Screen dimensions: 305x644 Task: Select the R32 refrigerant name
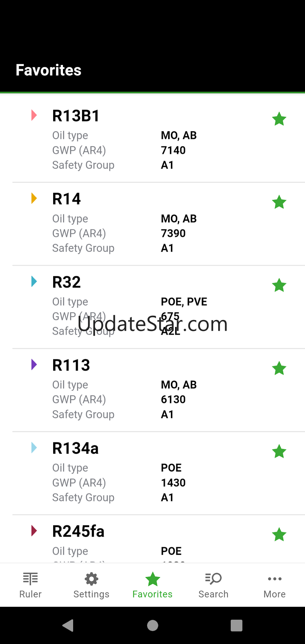pyautogui.click(x=66, y=282)
